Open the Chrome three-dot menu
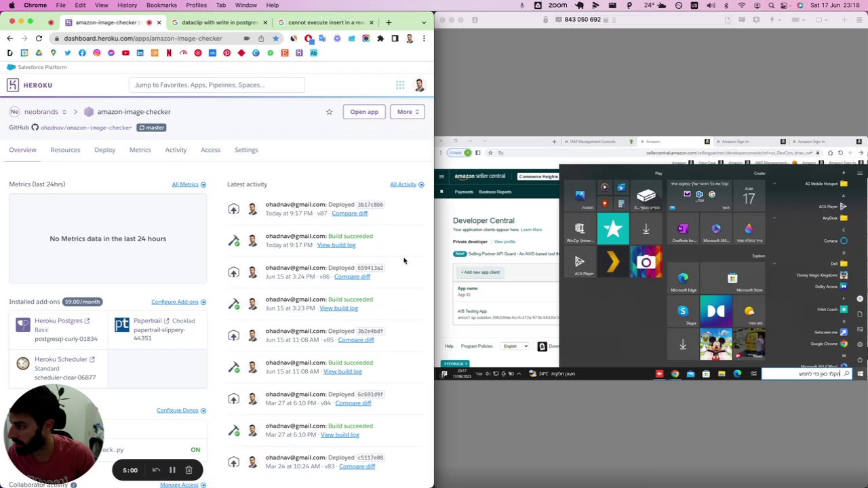The width and height of the screenshot is (868, 488). (x=424, y=39)
